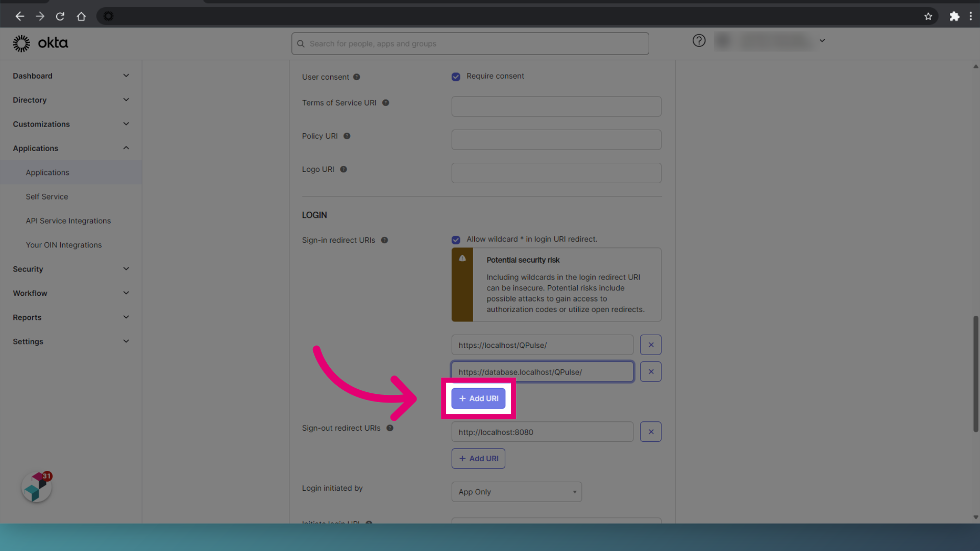This screenshot has height=551, width=980.
Task: Remove the http://localhost:8080 sign-out URI
Action: point(651,432)
